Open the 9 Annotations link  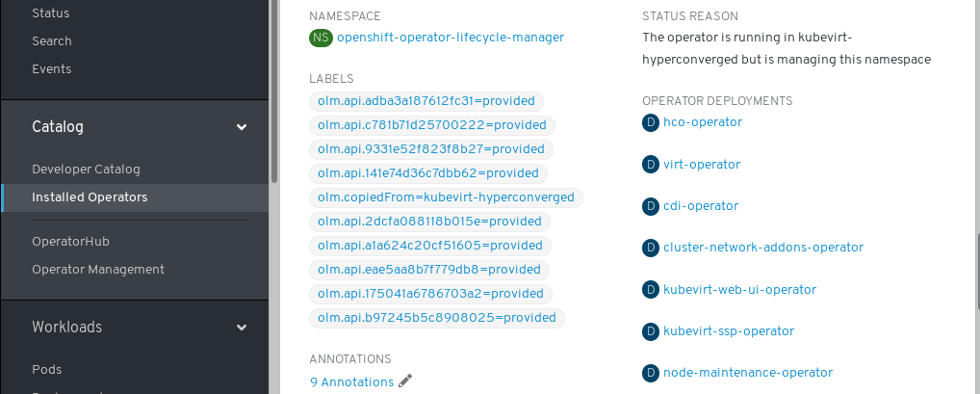pos(351,382)
